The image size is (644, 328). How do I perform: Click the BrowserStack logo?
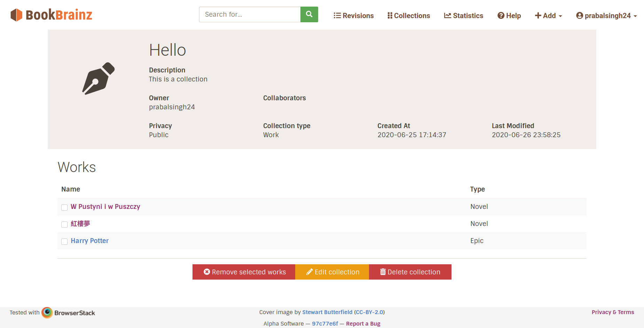[68, 313]
